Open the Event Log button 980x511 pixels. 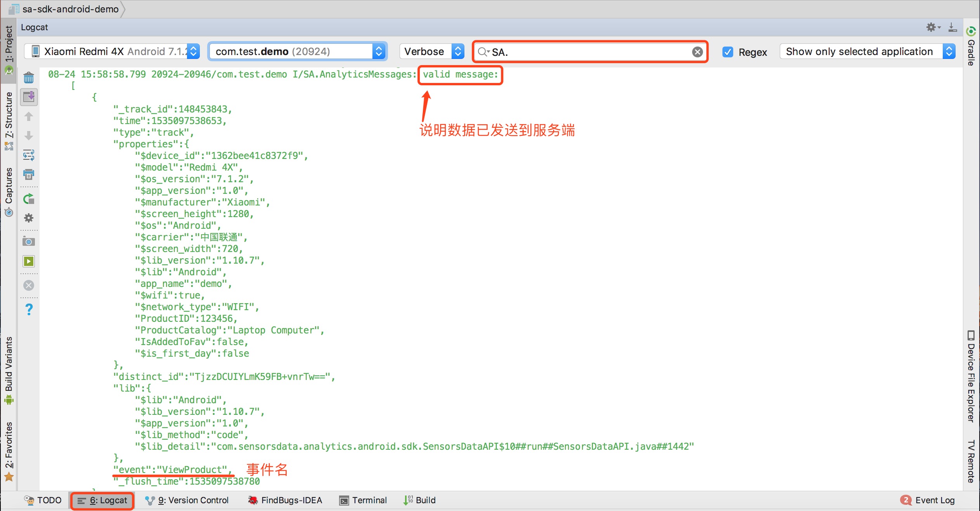(928, 500)
